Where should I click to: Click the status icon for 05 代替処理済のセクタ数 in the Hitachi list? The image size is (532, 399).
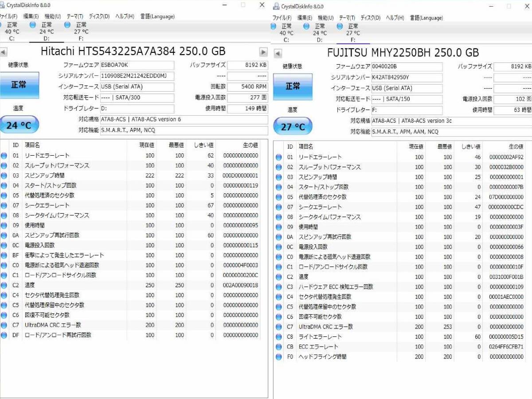(4, 196)
